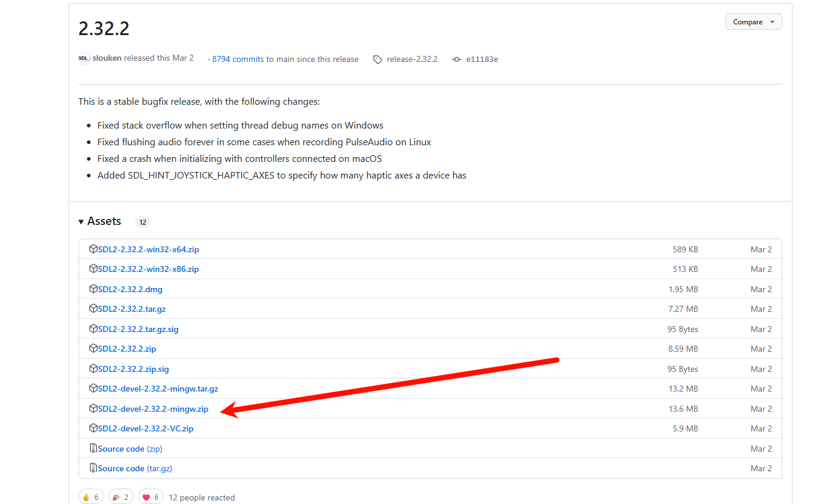Click package icon for SDL2-2.32.2.tar.gz.sig
Screen dimensions: 839x504
tap(93, 328)
